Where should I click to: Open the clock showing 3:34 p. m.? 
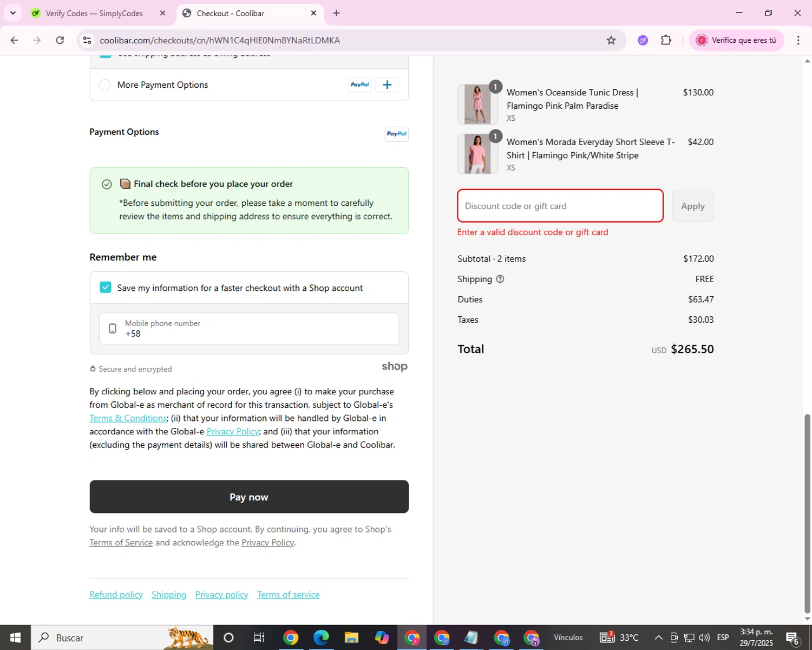point(756,638)
